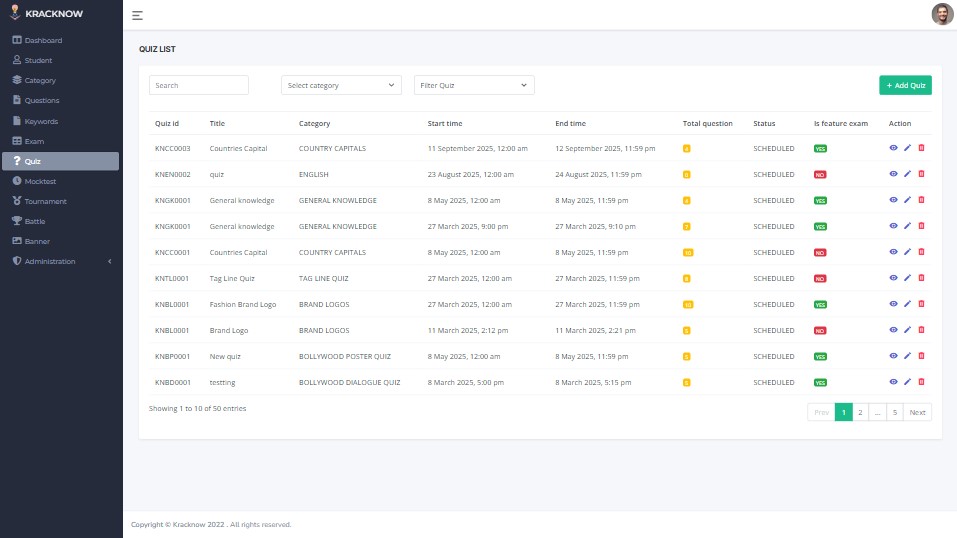Click the hamburger menu icon in header
Screen dimensions: 957x538
pyautogui.click(x=137, y=16)
